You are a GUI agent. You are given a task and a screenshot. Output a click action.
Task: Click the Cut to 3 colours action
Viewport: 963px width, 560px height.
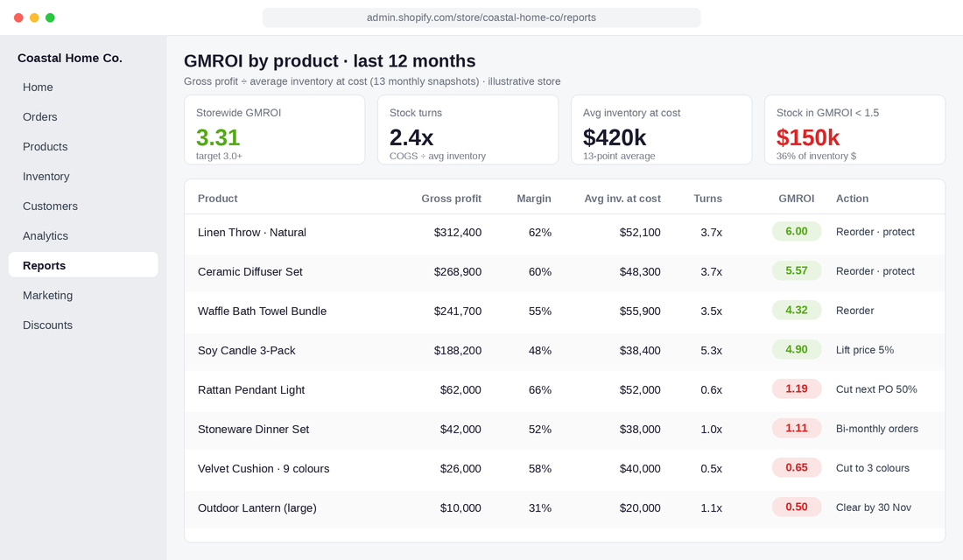coord(872,468)
